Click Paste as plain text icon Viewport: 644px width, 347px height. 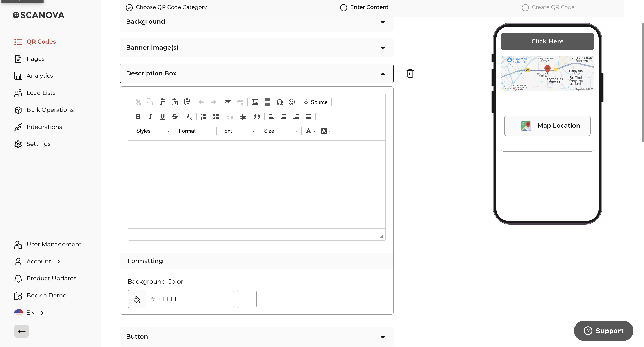[x=175, y=102]
